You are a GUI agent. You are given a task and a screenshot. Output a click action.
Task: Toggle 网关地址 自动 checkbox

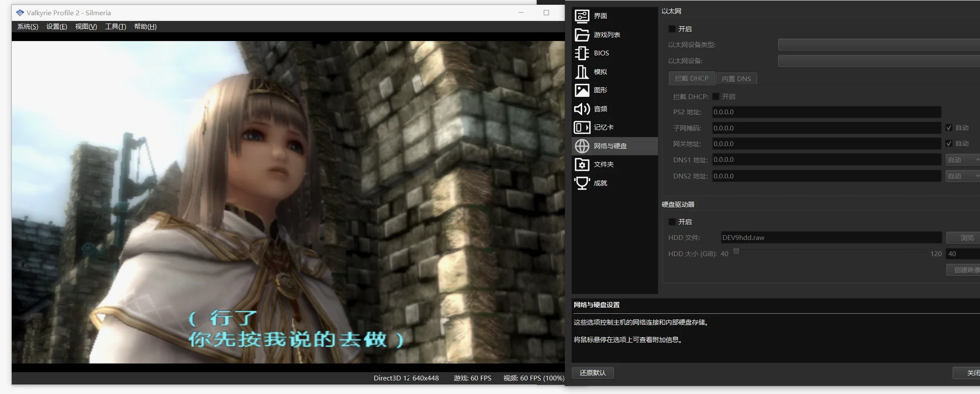(x=949, y=143)
